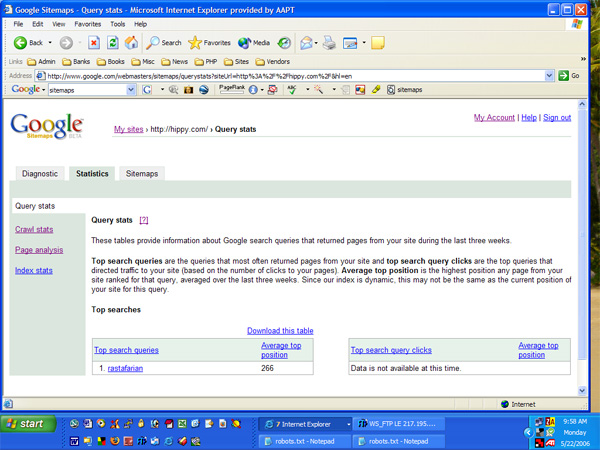
Task: Open the Crawl stats link
Action: [34, 229]
